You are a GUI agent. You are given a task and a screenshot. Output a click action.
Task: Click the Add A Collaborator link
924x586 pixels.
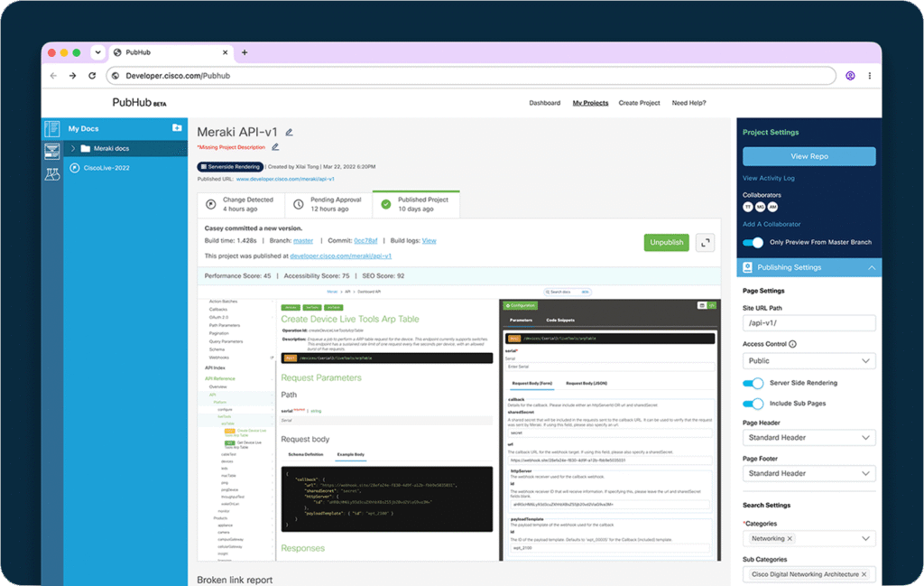point(772,224)
